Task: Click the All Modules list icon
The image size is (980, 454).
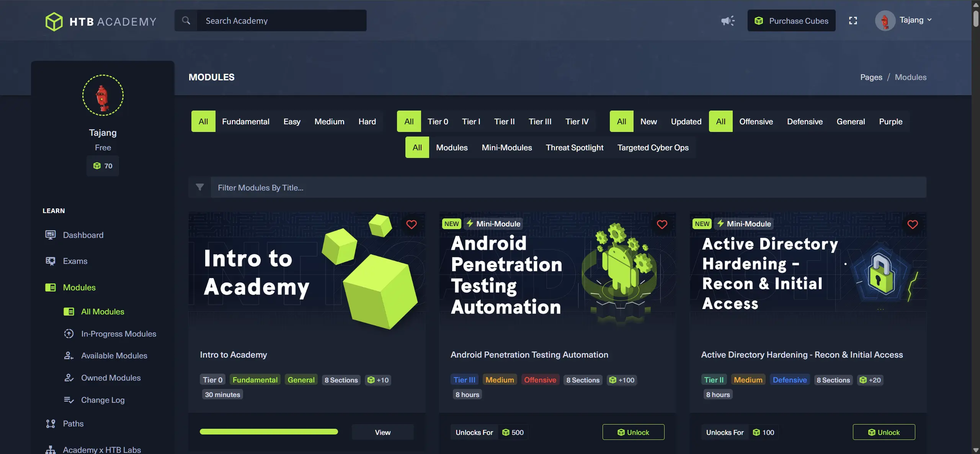Action: click(69, 312)
